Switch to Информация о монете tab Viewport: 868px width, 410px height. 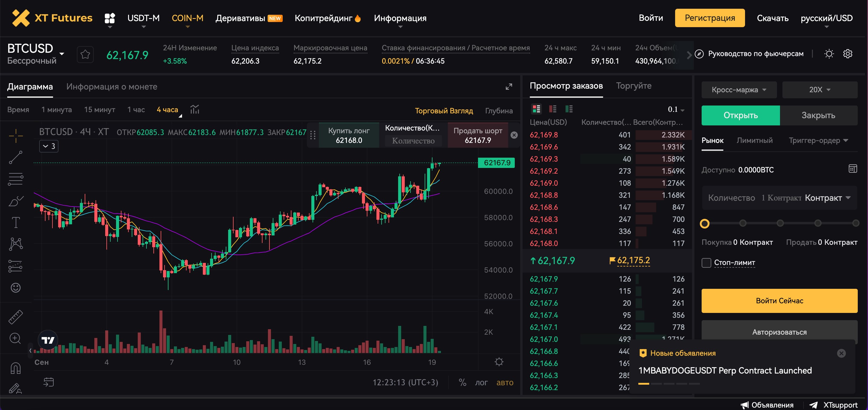pos(112,87)
